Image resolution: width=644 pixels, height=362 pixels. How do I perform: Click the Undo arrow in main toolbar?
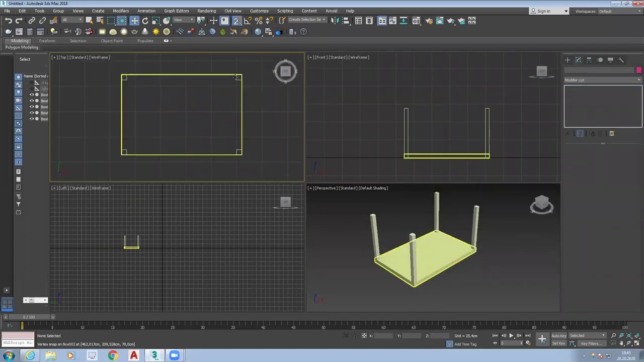click(8, 21)
